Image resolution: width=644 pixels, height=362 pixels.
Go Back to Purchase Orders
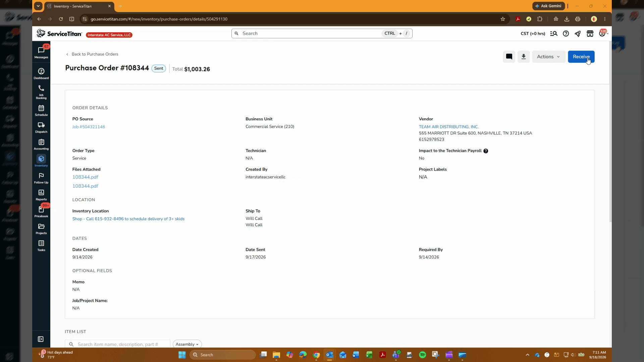click(92, 54)
